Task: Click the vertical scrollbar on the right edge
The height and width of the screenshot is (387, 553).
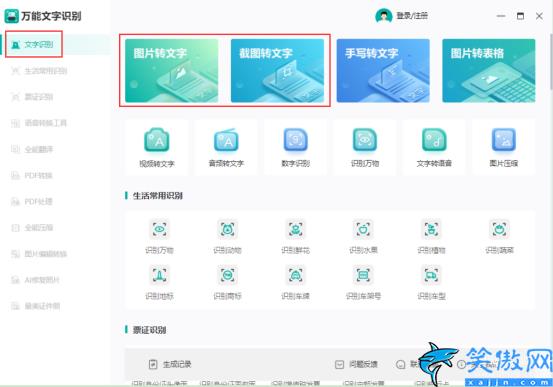Action: 551,62
